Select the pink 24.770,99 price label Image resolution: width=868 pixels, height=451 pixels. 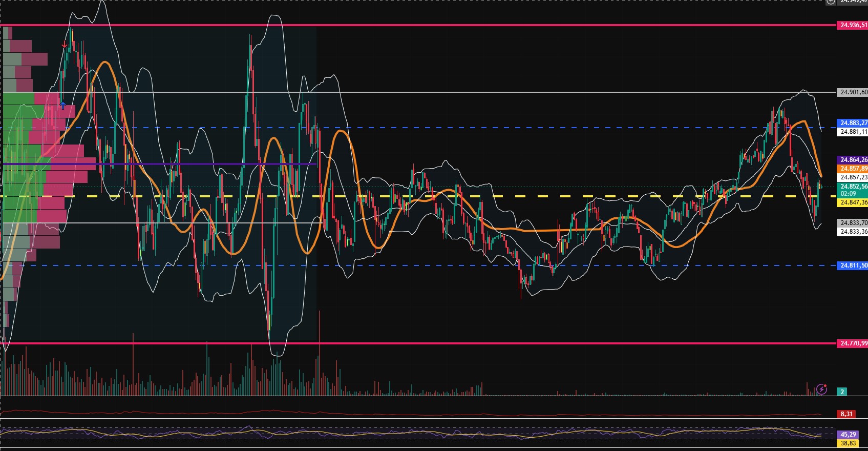click(x=852, y=343)
